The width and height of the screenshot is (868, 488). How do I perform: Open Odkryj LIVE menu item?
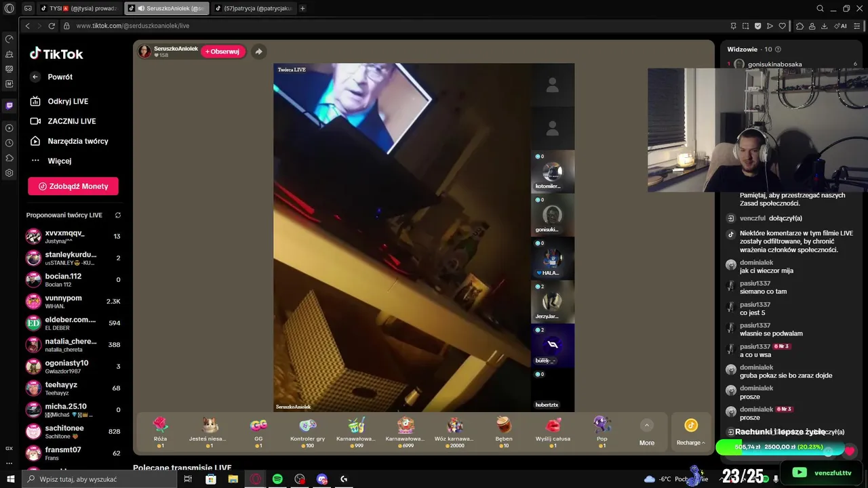tap(59, 101)
